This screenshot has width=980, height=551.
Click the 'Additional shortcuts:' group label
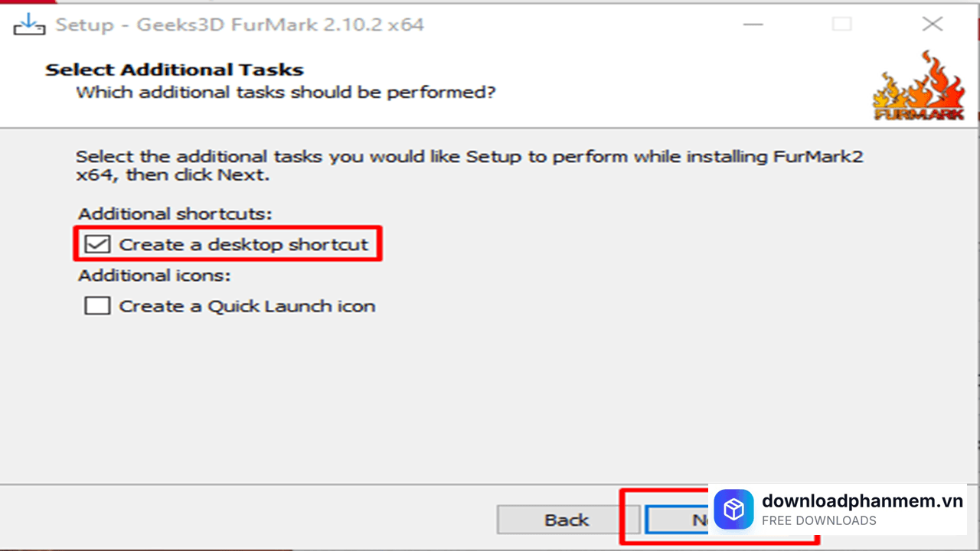(175, 214)
